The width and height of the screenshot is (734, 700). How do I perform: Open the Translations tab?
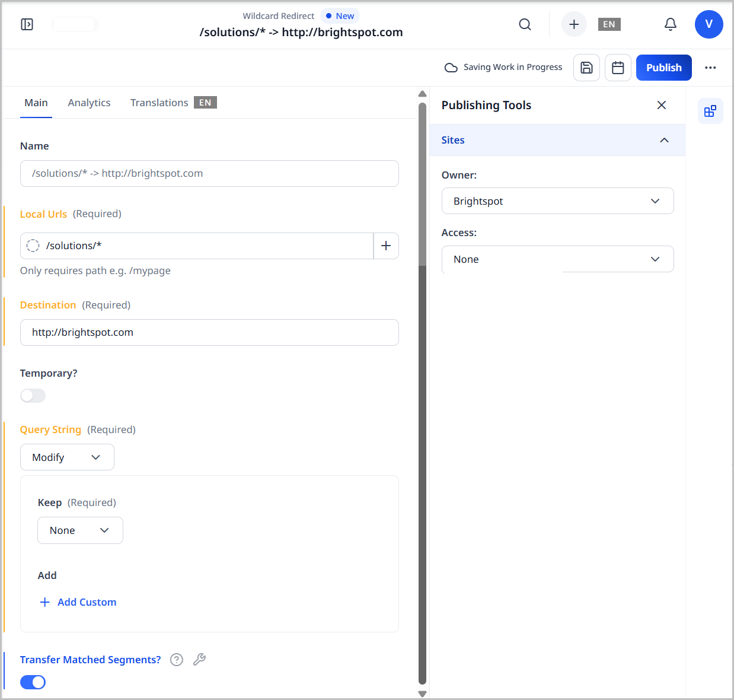(159, 102)
